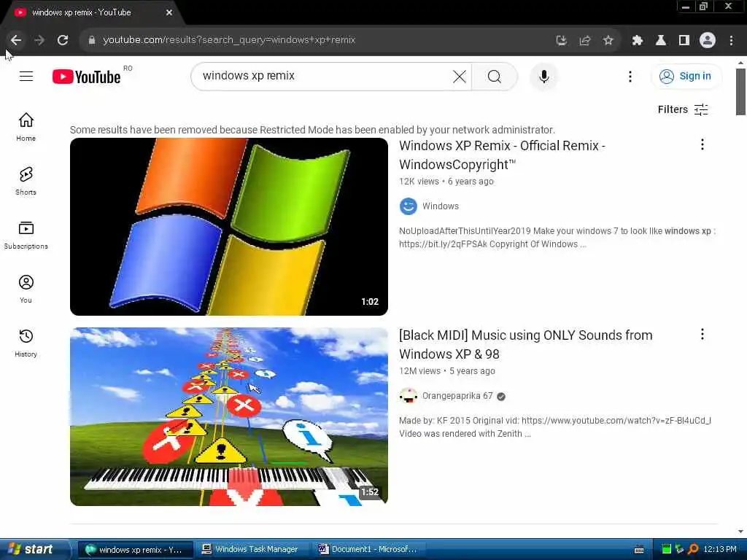Click the padlock site info icon
The width and height of the screenshot is (747, 560).
point(92,40)
